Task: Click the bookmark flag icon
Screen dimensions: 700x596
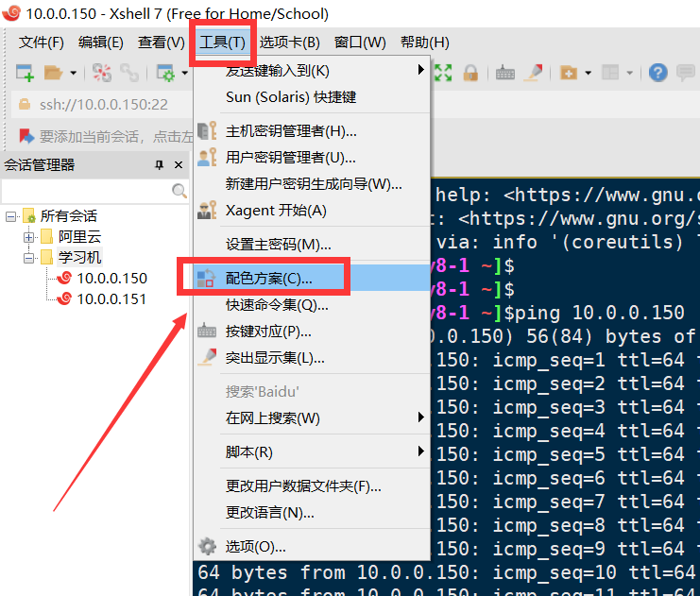Action: click(x=26, y=136)
